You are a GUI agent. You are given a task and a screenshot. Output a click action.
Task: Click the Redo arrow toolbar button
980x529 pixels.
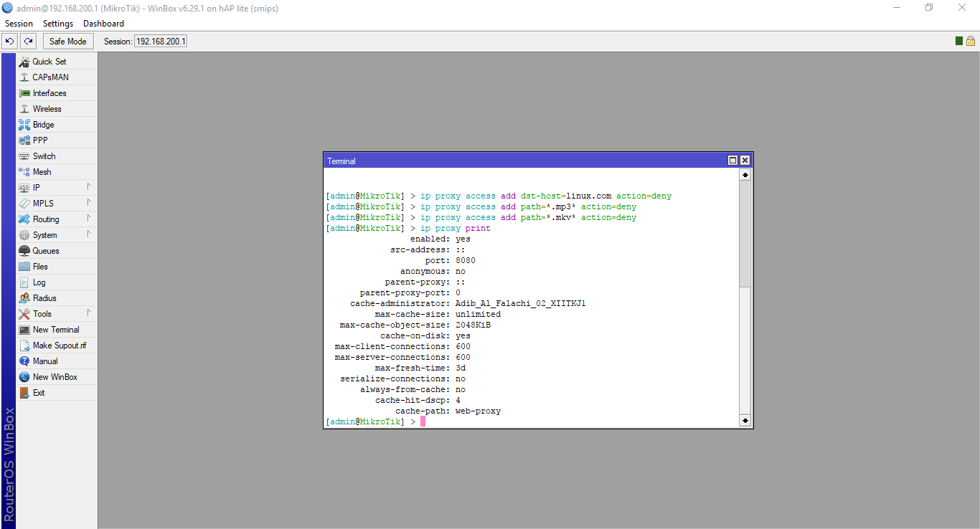pyautogui.click(x=28, y=42)
